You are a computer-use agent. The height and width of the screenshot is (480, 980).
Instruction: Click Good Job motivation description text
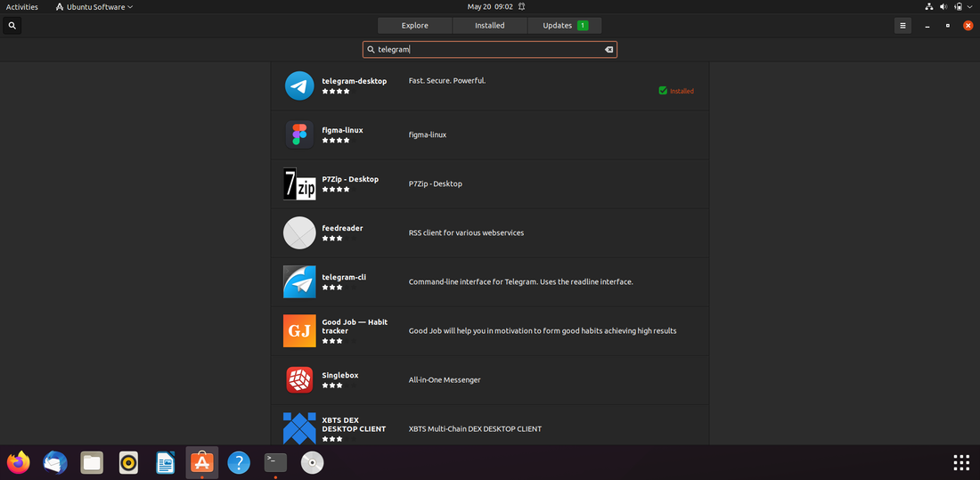pos(543,330)
